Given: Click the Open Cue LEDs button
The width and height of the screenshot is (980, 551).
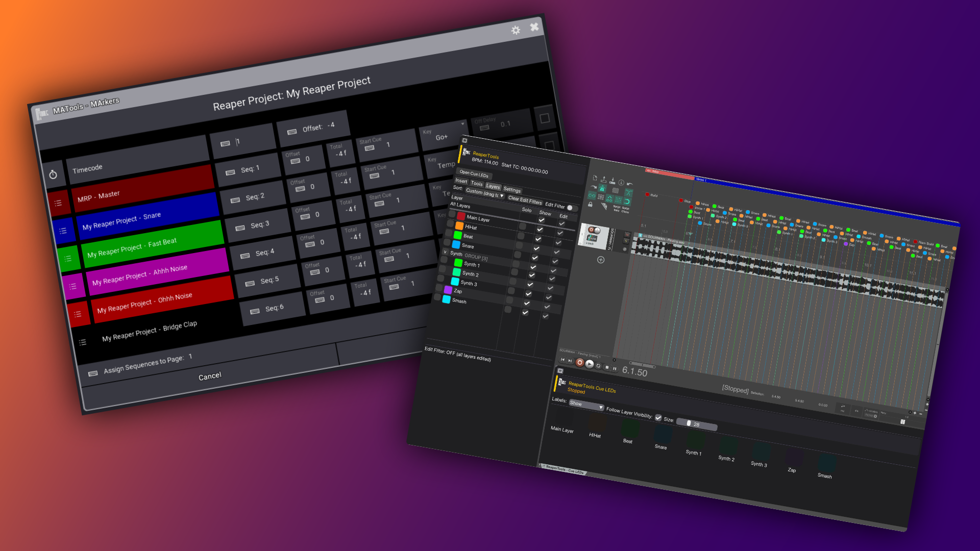Looking at the screenshot, I should [474, 173].
